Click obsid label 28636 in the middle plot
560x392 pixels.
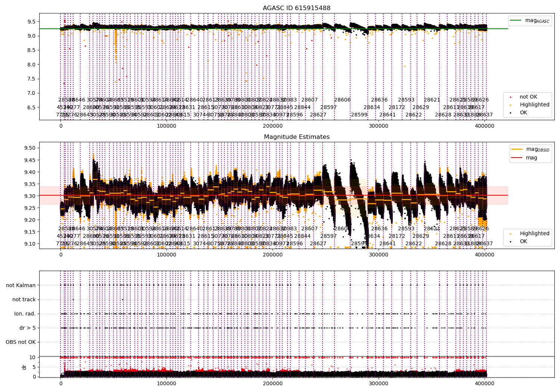(379, 229)
